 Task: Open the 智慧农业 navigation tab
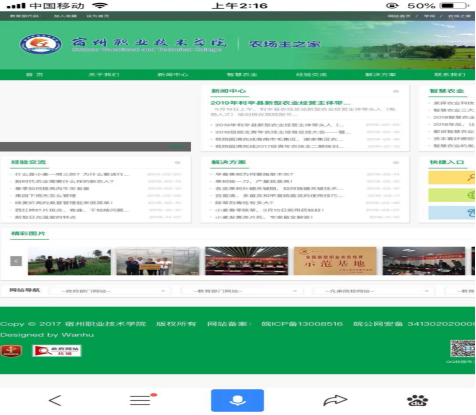(x=242, y=74)
